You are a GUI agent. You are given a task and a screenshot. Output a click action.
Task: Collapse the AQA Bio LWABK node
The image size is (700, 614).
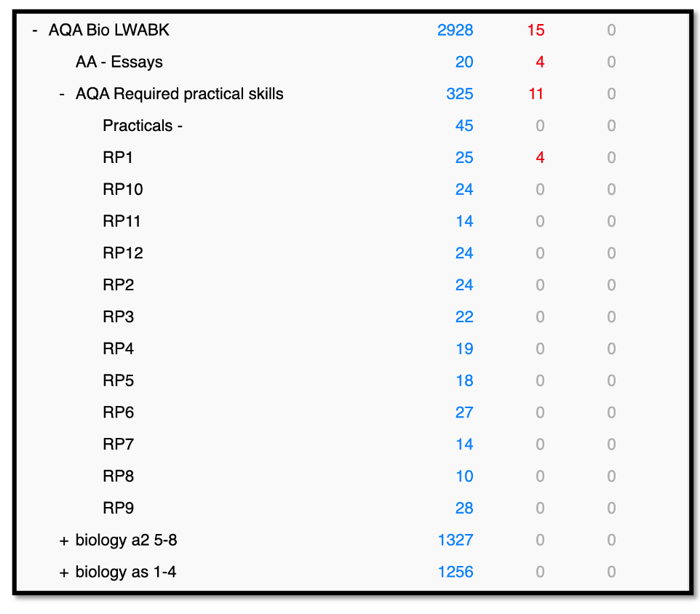[x=33, y=31]
